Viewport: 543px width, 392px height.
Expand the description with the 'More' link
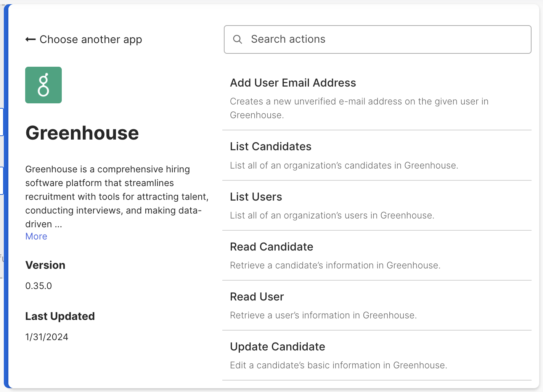36,236
